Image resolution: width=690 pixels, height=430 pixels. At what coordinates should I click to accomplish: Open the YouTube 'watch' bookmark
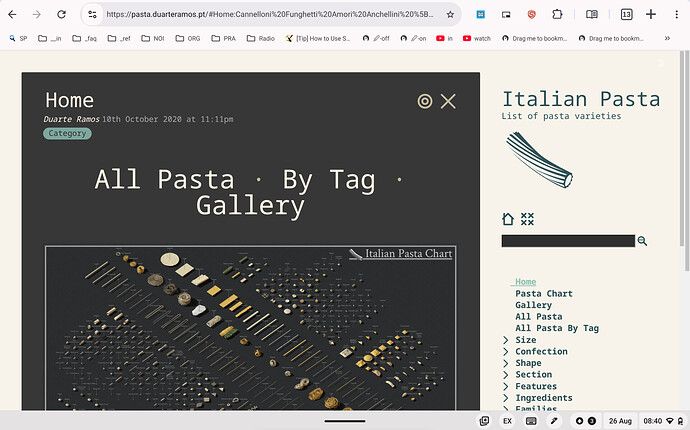click(x=477, y=38)
